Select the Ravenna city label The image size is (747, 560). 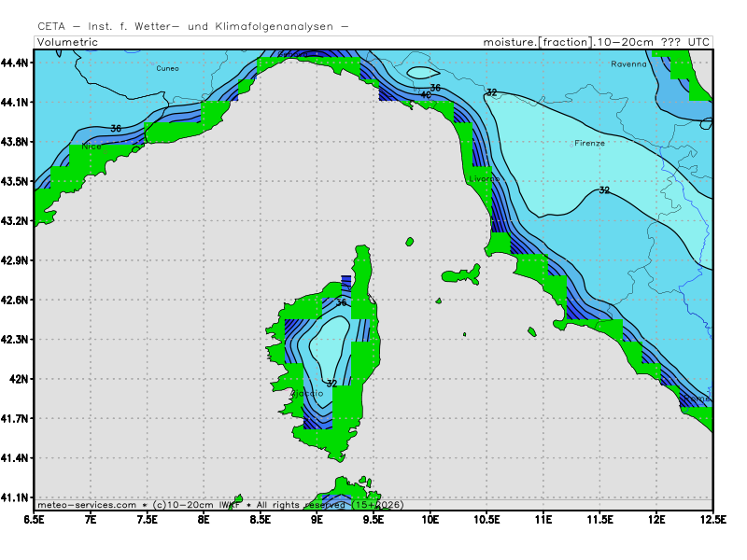coord(627,64)
